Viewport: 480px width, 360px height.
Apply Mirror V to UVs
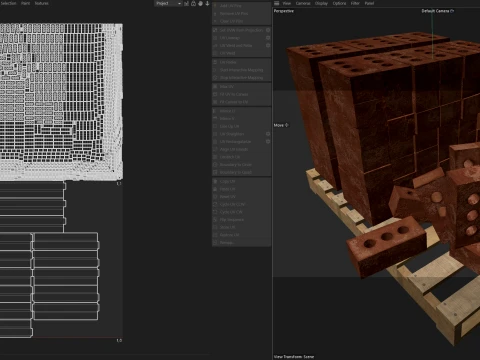coord(242,118)
